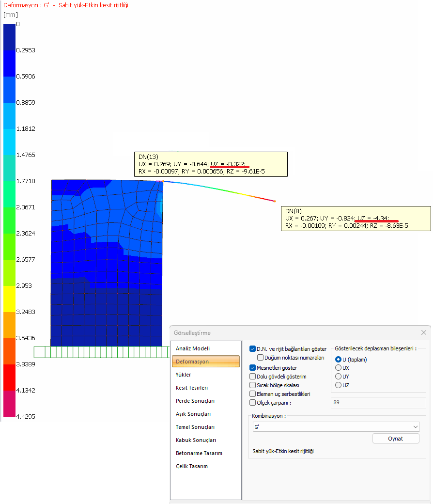
Task: Tick the Sıcak bölge skalası checkbox
Action: pos(252,385)
